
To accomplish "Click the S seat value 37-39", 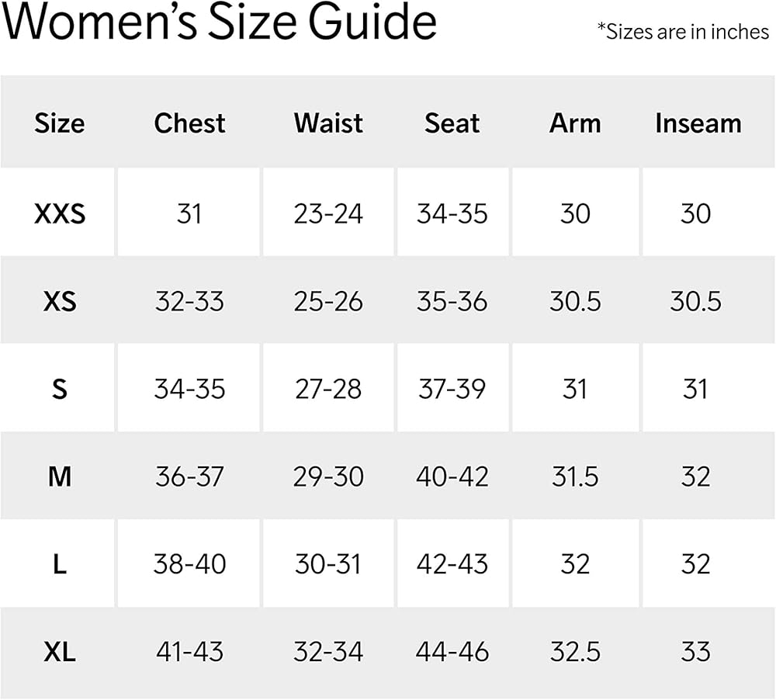I will click(452, 389).
